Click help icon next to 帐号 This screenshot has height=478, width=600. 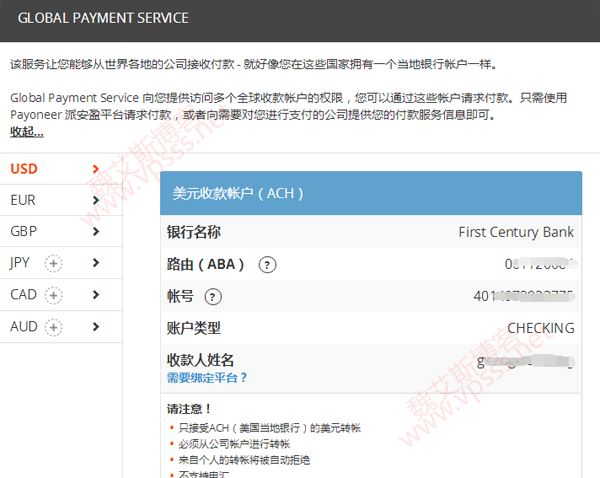(213, 297)
